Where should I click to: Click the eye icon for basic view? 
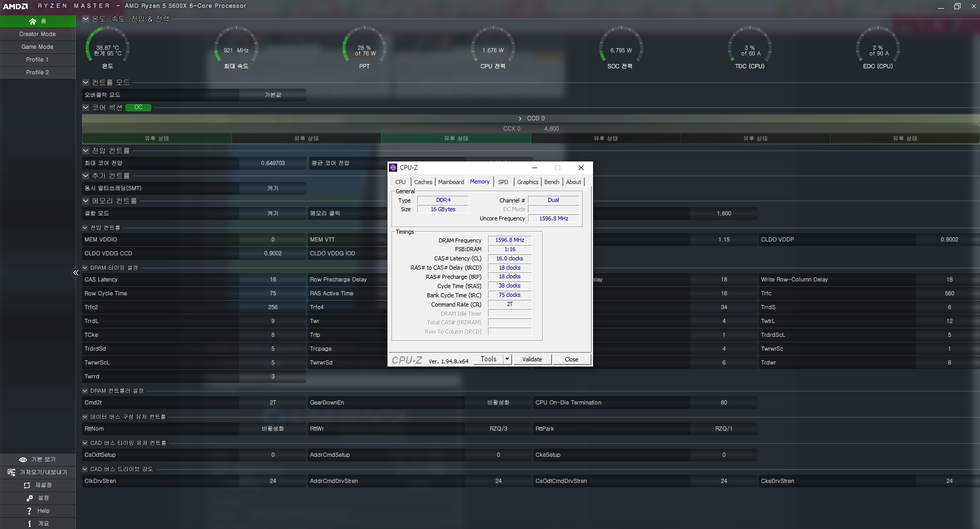tap(23, 460)
